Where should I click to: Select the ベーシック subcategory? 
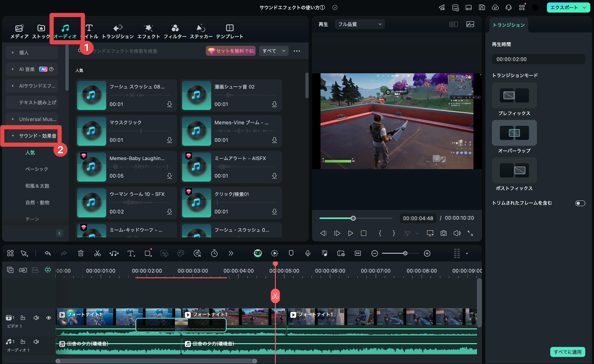[x=37, y=169]
